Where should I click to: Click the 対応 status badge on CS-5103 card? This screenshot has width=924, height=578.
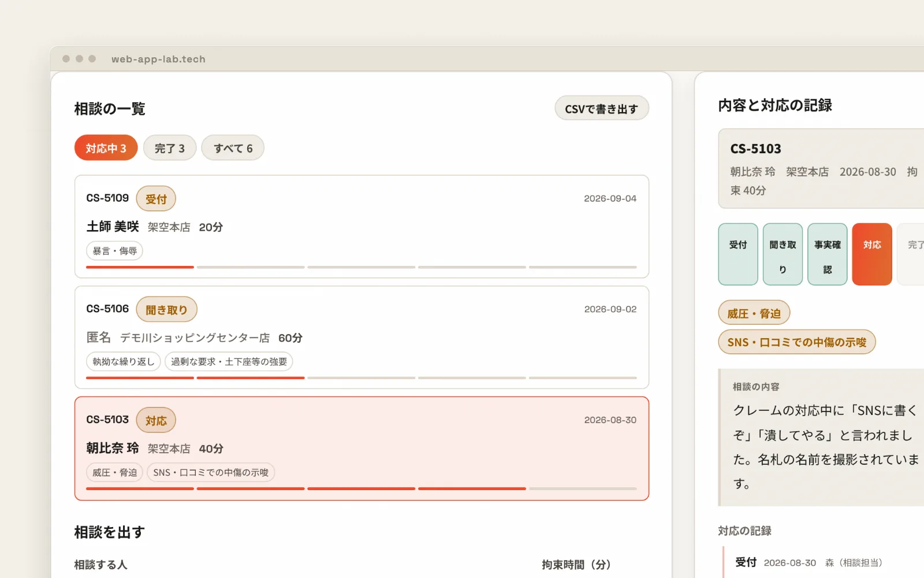point(156,420)
